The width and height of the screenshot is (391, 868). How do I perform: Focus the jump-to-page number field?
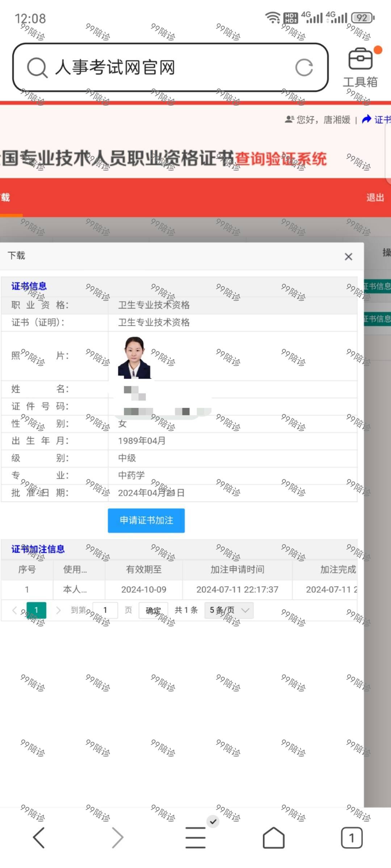pyautogui.click(x=105, y=610)
